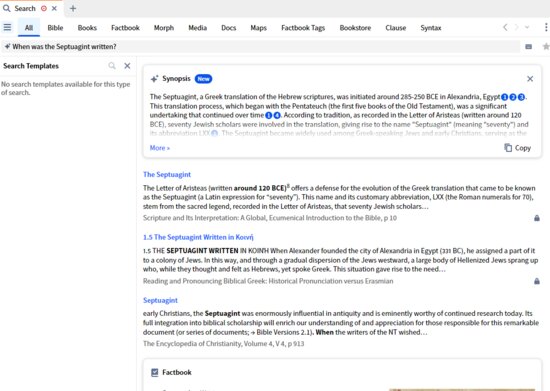Open the Media search tab
The width and height of the screenshot is (550, 391).
pos(197,28)
